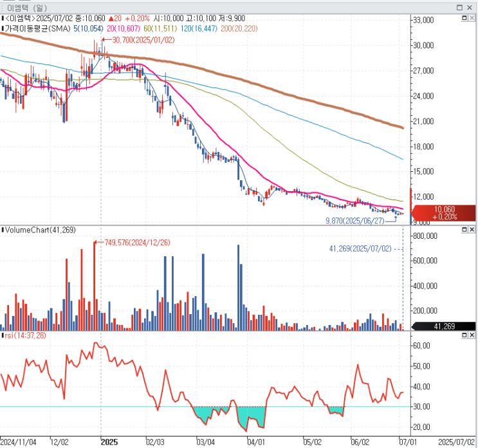
Task: Click the 2024/11/04 start date label
Action: pyautogui.click(x=18, y=442)
